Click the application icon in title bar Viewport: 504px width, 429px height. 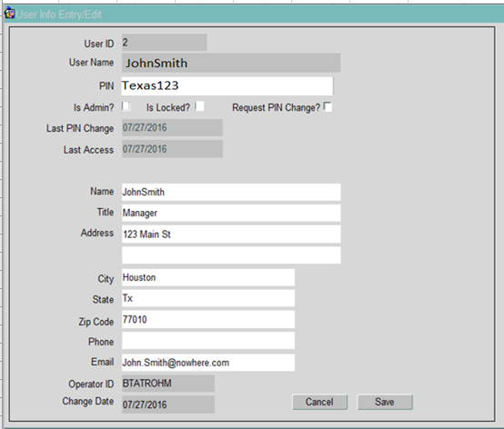click(x=10, y=13)
